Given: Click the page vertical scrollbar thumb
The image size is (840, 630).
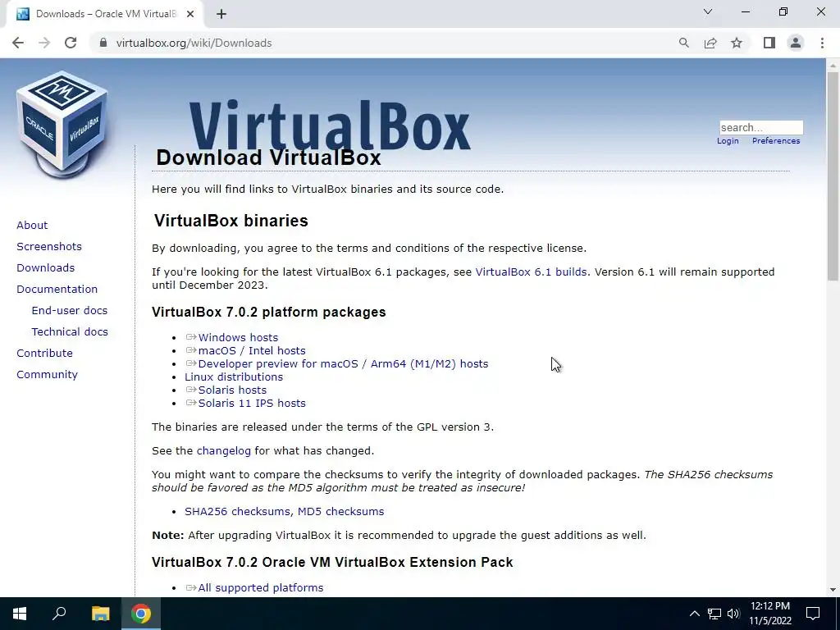Looking at the screenshot, I should (833, 176).
